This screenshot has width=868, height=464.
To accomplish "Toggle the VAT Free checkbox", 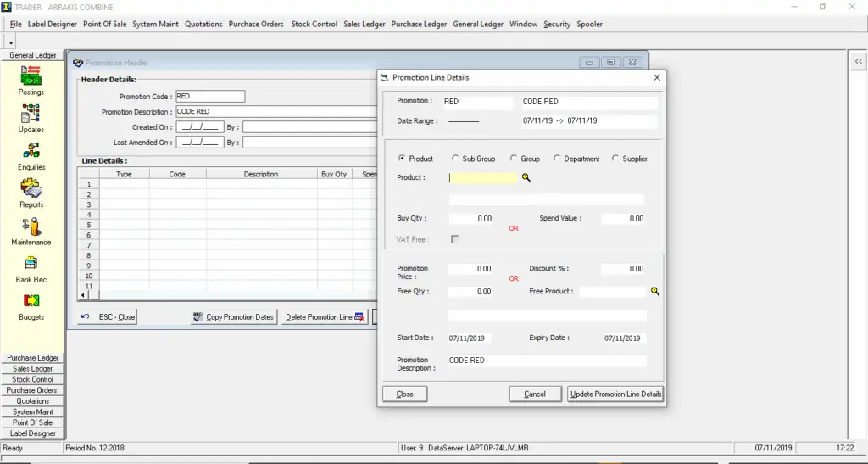I will pos(454,239).
